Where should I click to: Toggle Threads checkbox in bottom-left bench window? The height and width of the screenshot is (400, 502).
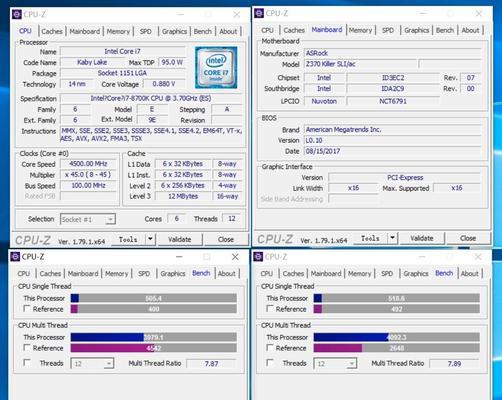27,363
